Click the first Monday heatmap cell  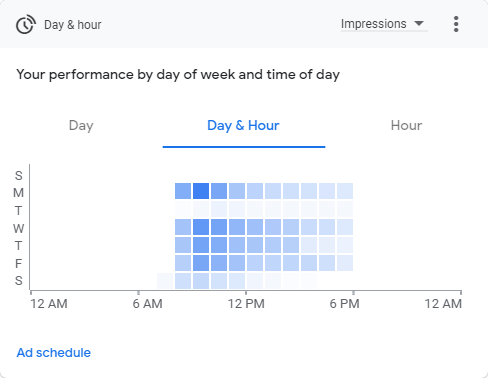click(183, 191)
